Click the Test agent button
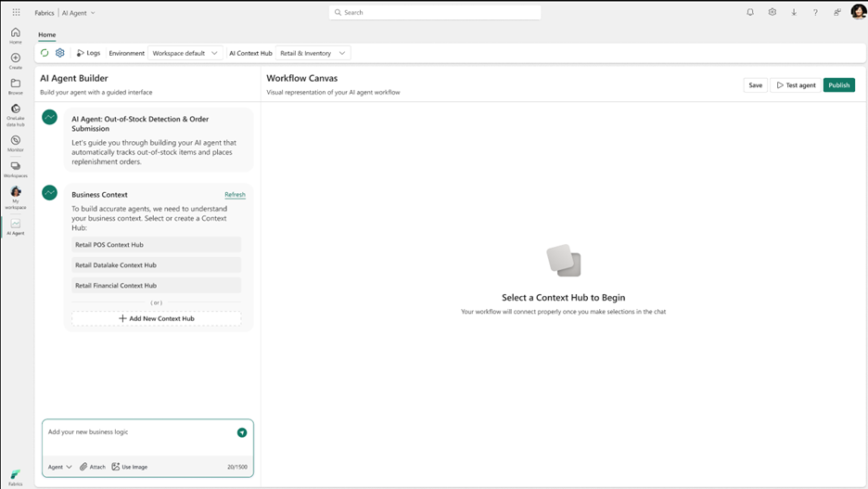Viewport: 868px width, 489px height. [x=796, y=85]
